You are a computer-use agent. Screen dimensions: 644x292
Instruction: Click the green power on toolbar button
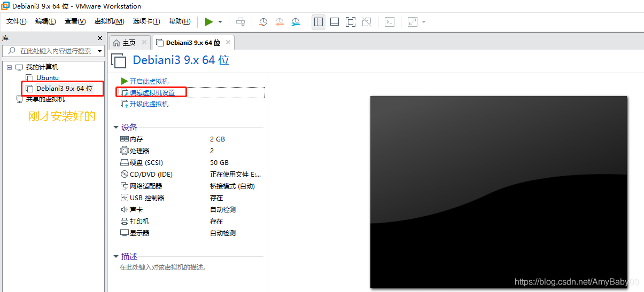coord(209,22)
